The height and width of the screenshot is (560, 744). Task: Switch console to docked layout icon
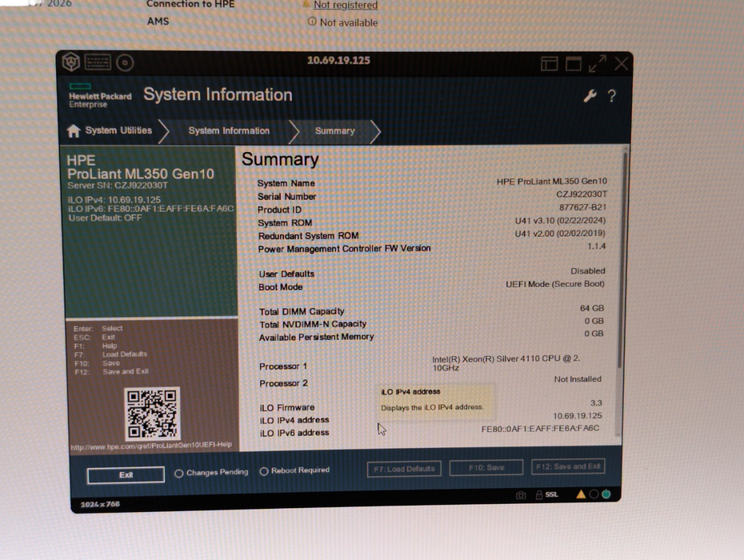click(x=550, y=63)
